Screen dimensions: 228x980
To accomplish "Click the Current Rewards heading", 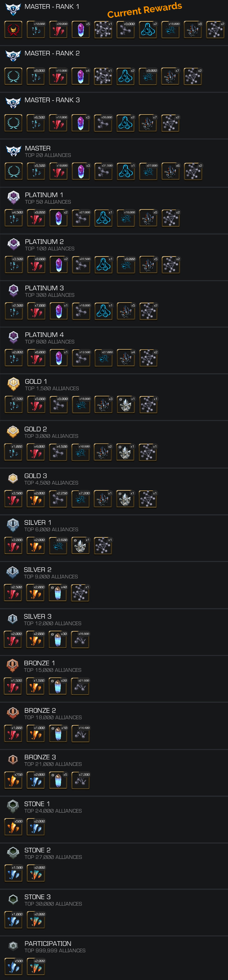I will pos(145,10).
